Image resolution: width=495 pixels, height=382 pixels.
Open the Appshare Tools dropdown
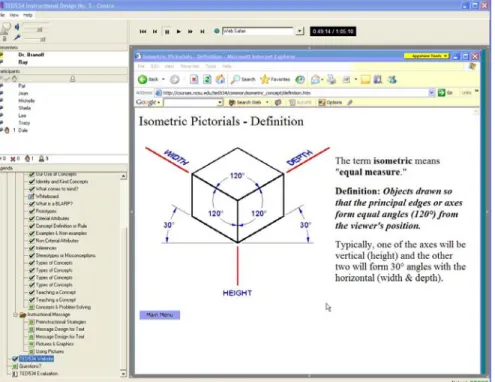pyautogui.click(x=426, y=56)
